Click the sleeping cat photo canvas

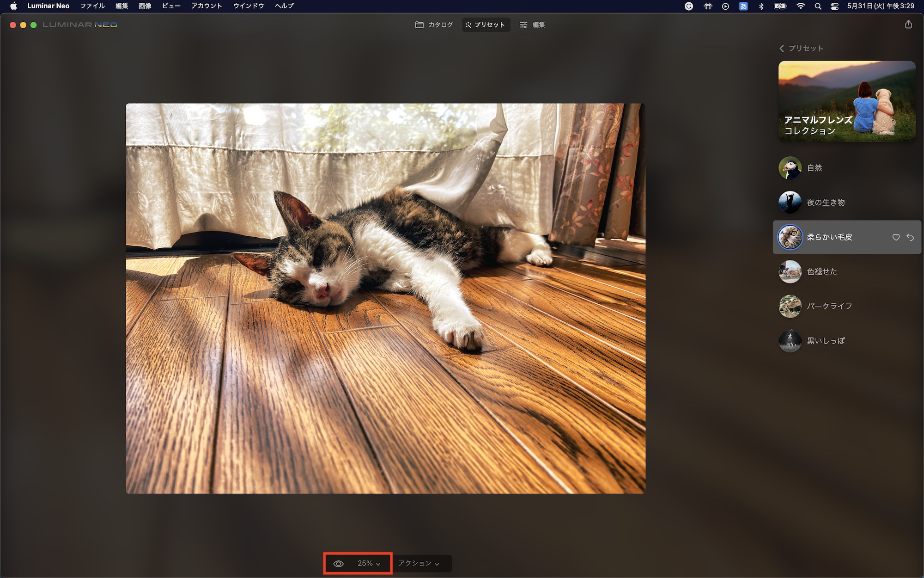(385, 298)
